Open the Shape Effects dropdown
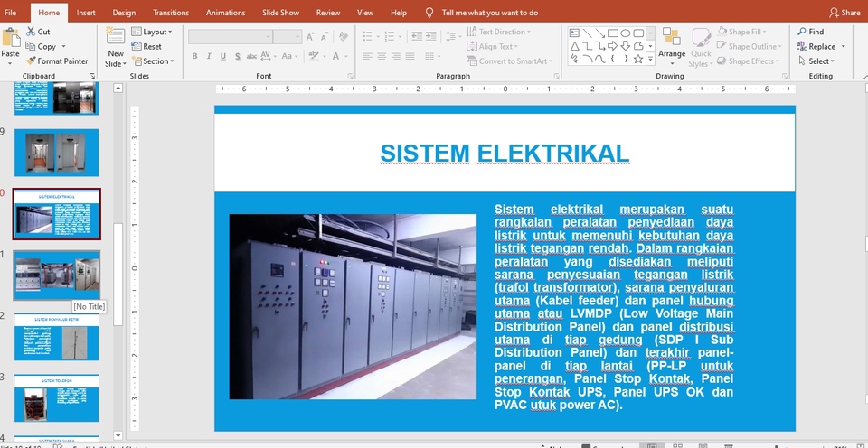Viewport: 868px width, 448px height. [749, 61]
